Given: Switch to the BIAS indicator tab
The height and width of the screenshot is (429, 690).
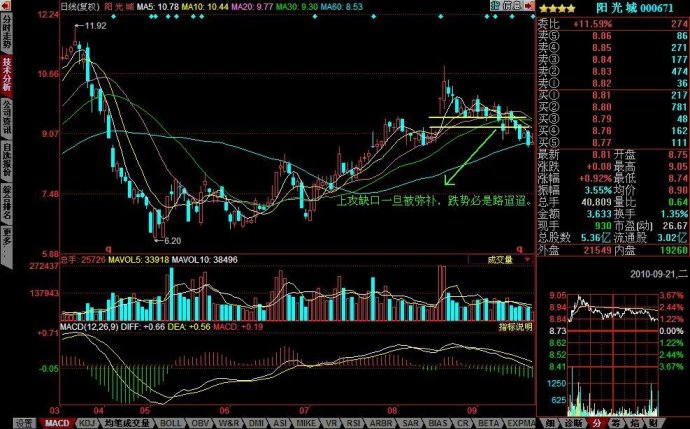Looking at the screenshot, I should coord(438,424).
